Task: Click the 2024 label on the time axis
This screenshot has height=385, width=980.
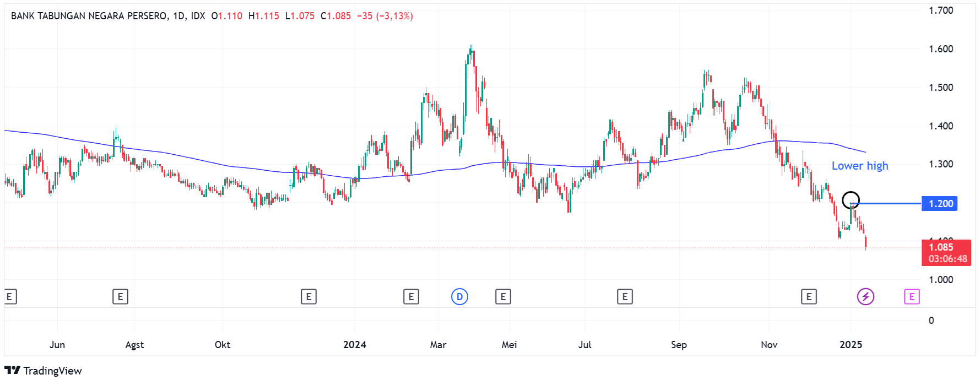Action: click(355, 345)
